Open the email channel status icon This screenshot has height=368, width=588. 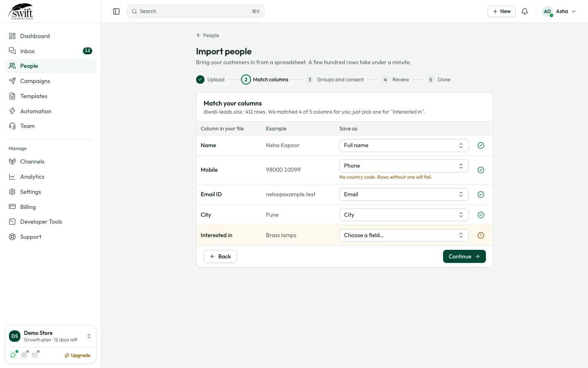pyautogui.click(x=35, y=355)
